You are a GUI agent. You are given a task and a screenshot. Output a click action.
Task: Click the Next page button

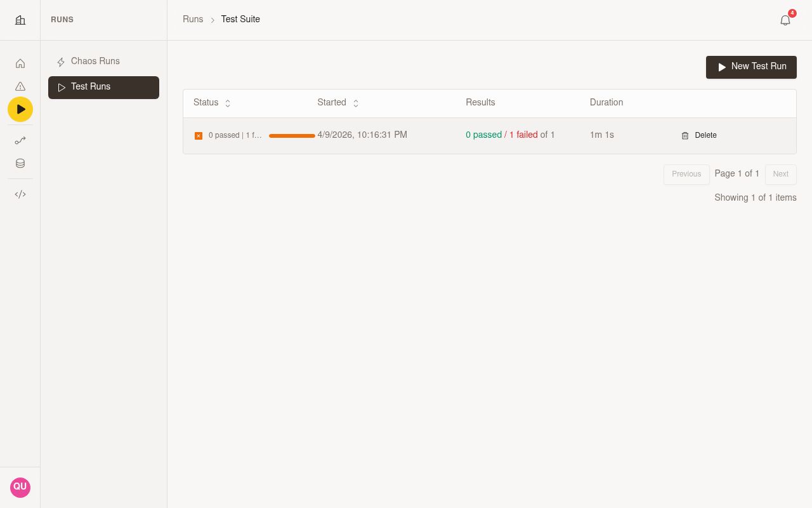(781, 174)
